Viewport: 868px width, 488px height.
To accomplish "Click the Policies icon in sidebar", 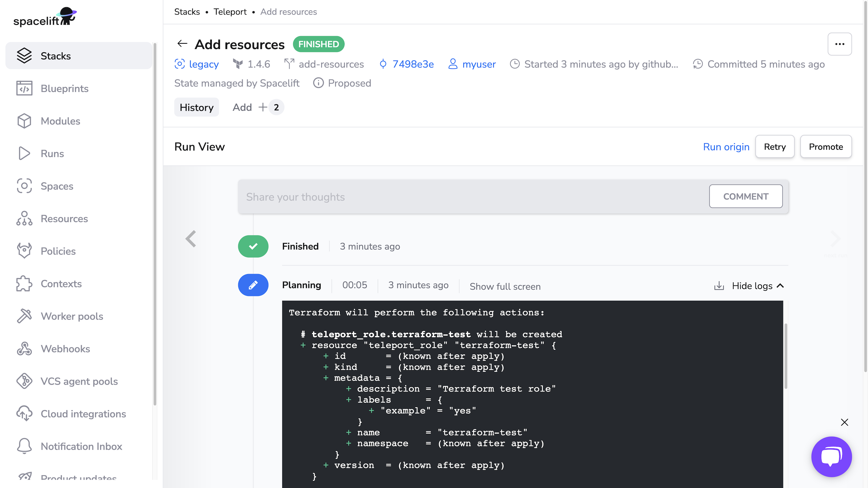I will coord(24,251).
